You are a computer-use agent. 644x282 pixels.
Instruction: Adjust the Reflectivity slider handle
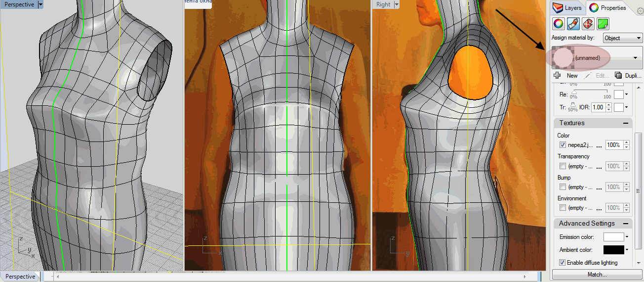coord(574,92)
